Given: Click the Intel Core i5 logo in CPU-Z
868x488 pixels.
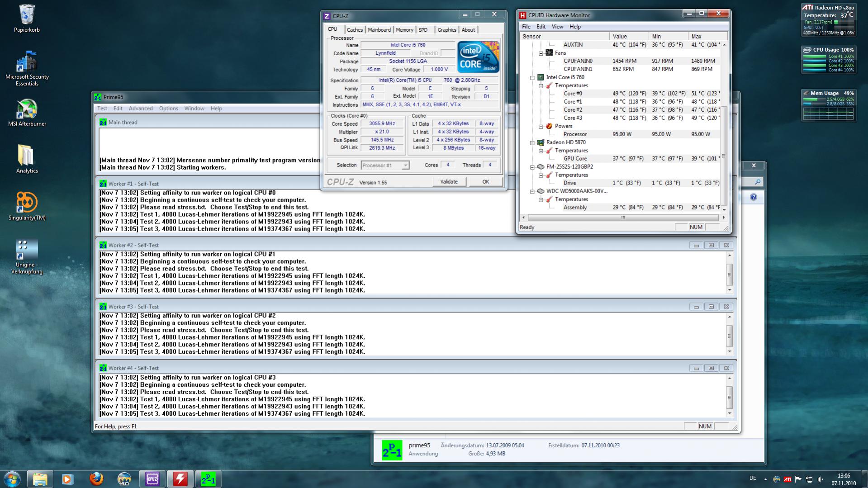Looking at the screenshot, I should click(478, 57).
